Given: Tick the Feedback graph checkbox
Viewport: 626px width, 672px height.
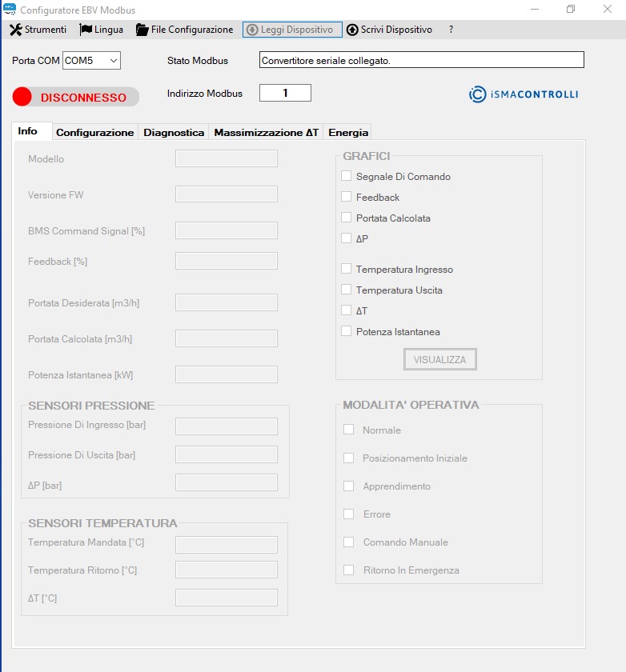Looking at the screenshot, I should 347,197.
